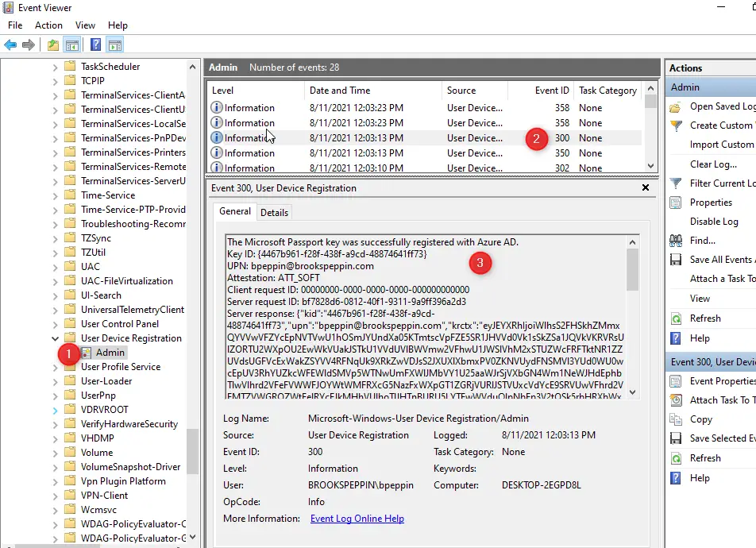Click the Forward arrow toolbar icon
This screenshot has height=548, width=756.
(x=29, y=45)
